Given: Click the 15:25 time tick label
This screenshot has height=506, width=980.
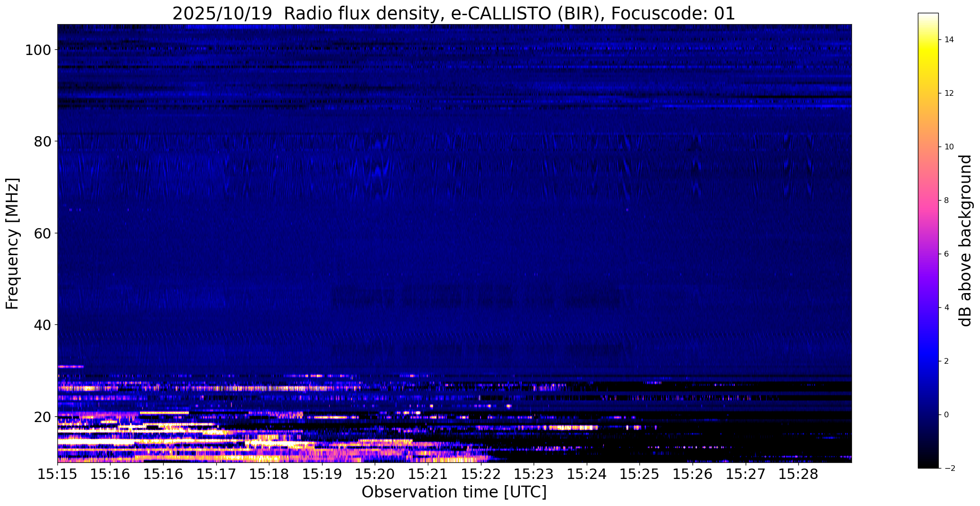Looking at the screenshot, I should pyautogui.click(x=640, y=474).
